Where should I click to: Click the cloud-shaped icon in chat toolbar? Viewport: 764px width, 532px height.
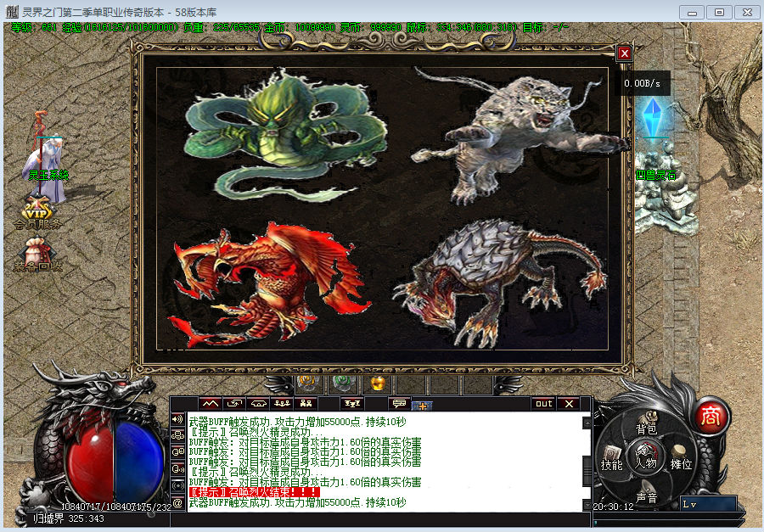[258, 404]
